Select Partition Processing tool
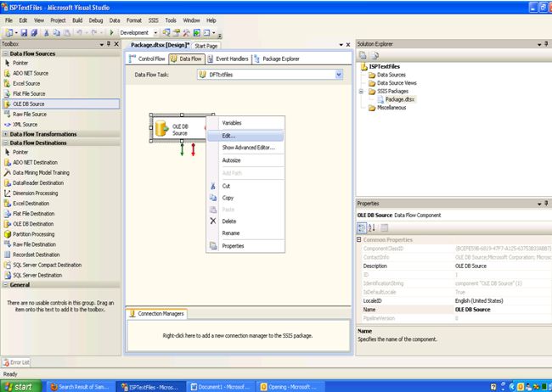 pos(33,234)
